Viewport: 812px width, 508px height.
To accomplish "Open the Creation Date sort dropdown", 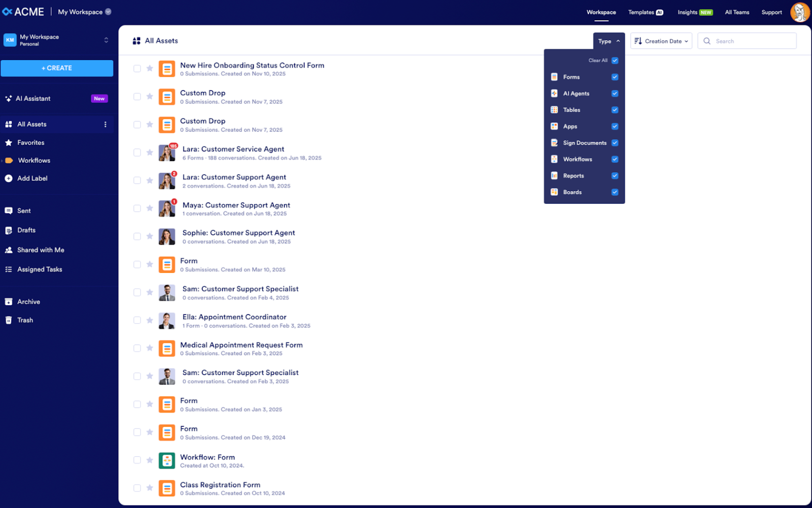I will click(x=661, y=41).
